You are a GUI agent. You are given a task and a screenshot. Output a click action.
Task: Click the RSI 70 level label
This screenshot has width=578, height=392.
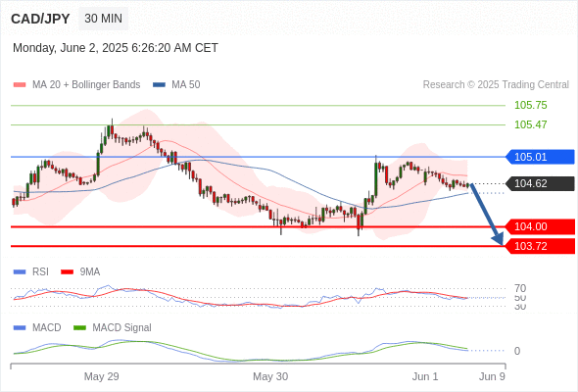click(x=520, y=288)
